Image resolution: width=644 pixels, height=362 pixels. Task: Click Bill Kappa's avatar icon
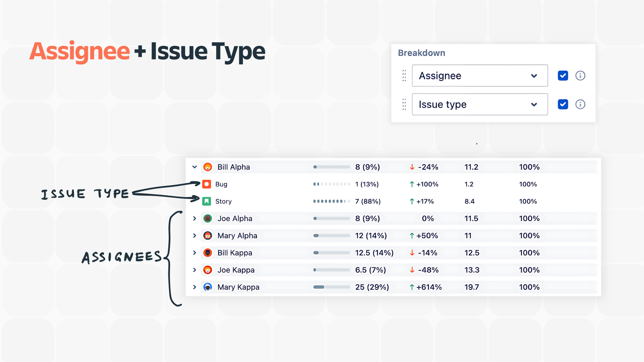pos(208,253)
